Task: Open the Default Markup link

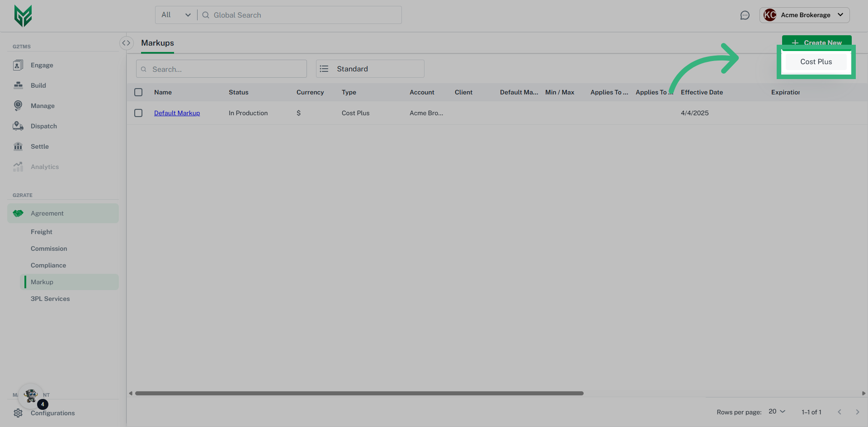Action: (177, 113)
